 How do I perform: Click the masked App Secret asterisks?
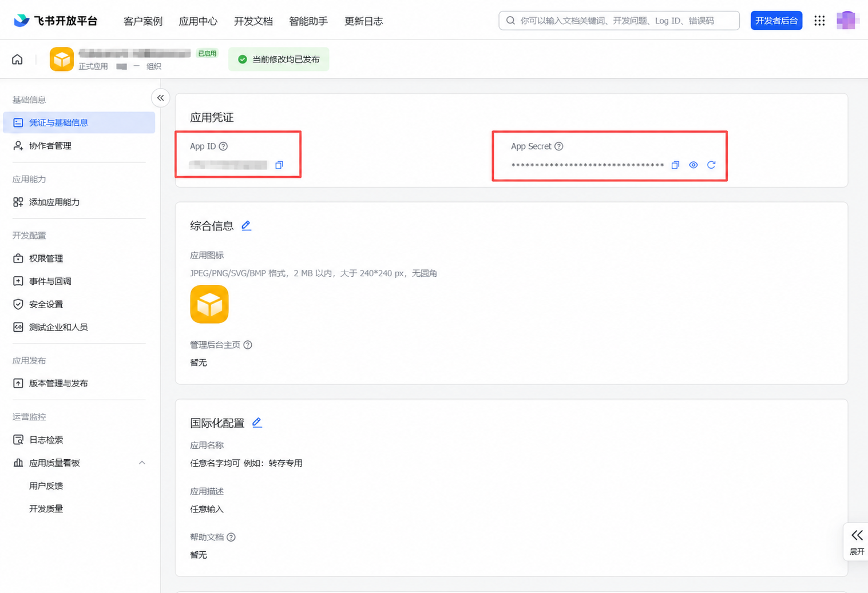point(588,166)
